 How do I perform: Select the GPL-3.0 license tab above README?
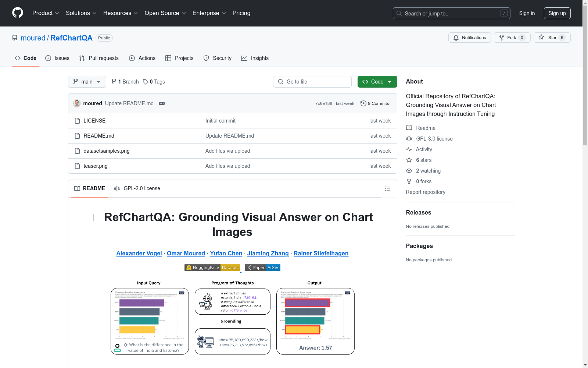coord(137,188)
